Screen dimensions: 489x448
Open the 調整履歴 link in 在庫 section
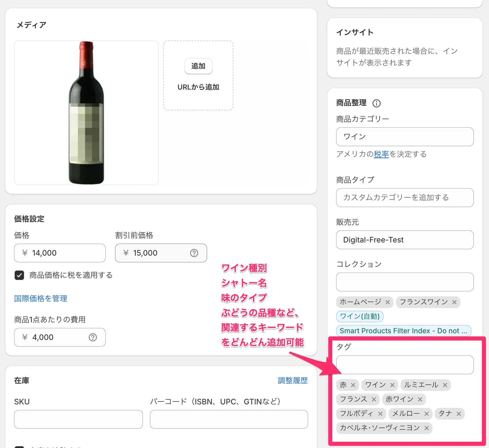pos(293,380)
